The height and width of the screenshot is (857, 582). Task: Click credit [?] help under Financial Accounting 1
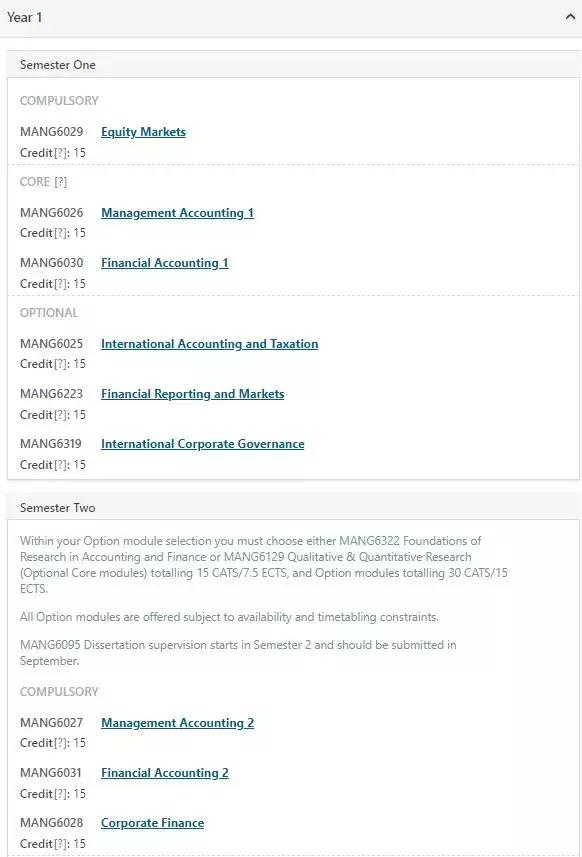click(60, 284)
